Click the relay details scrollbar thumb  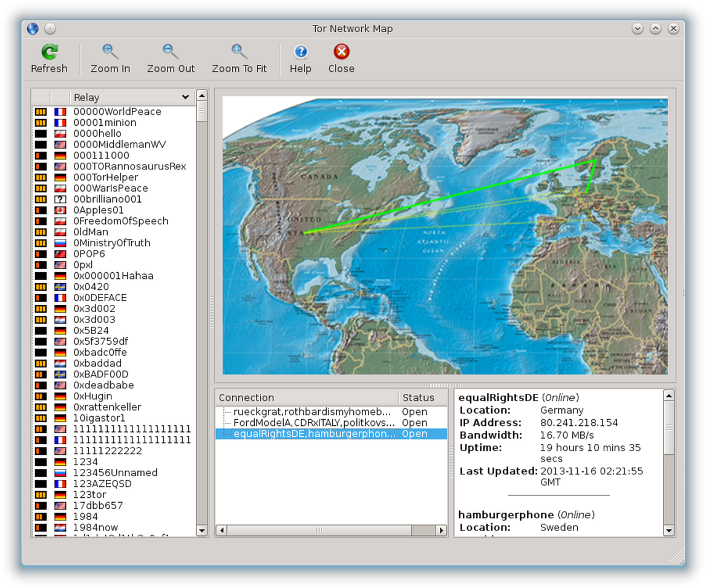pyautogui.click(x=669, y=428)
